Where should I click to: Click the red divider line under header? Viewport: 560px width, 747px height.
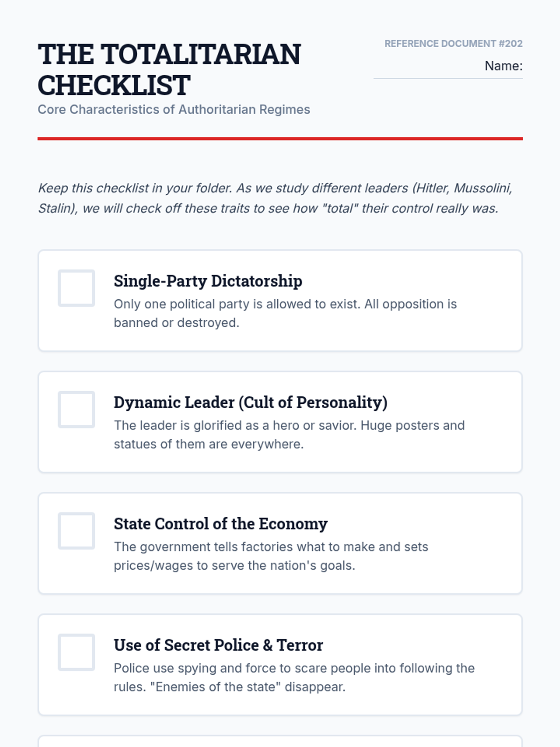point(280,139)
